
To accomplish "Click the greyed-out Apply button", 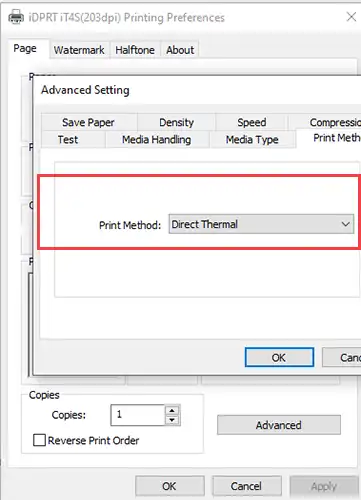I will click(x=324, y=486).
